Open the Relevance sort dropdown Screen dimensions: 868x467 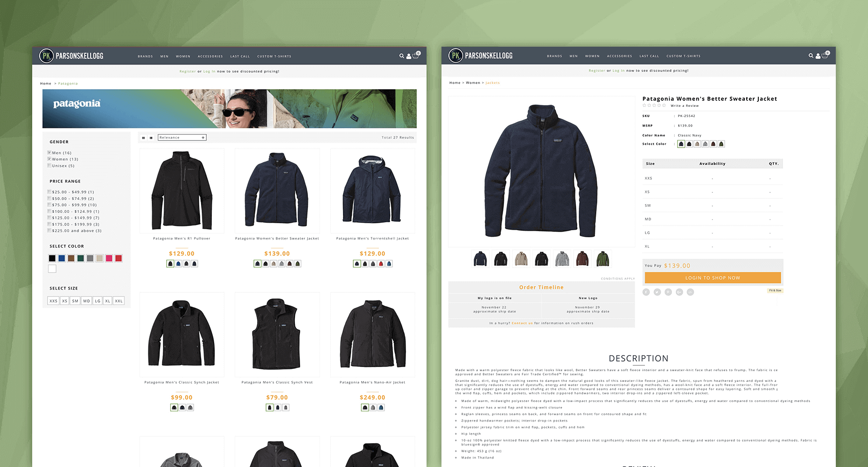point(182,138)
